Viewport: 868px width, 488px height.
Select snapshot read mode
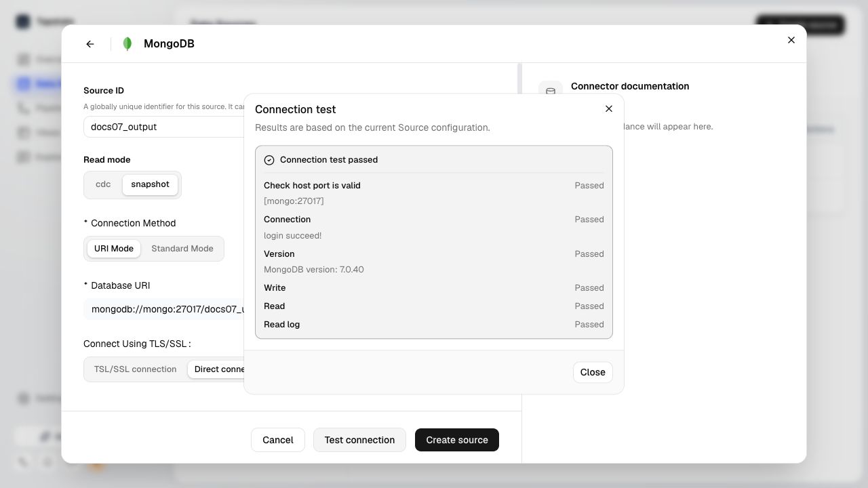point(150,184)
